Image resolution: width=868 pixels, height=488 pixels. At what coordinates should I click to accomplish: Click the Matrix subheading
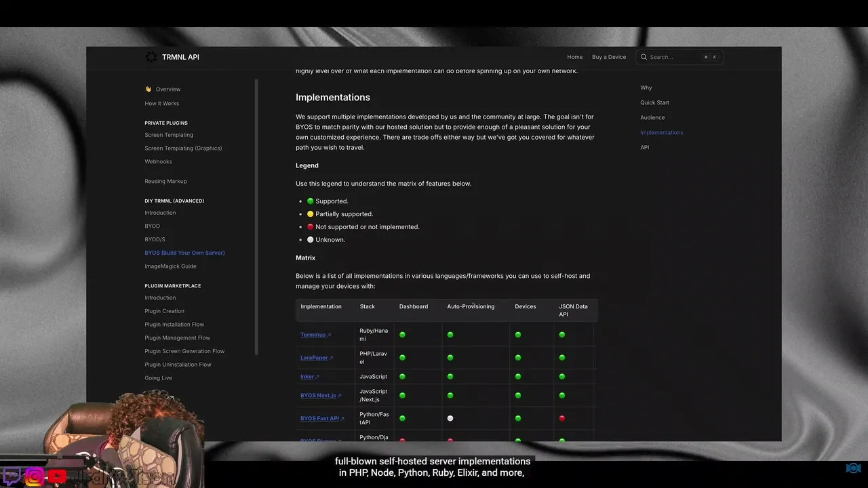(305, 258)
